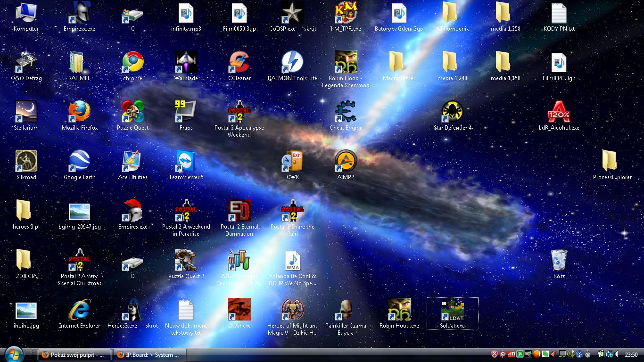The width and height of the screenshot is (644, 362).
Task: Launch Internet Explorer
Action: (79, 314)
